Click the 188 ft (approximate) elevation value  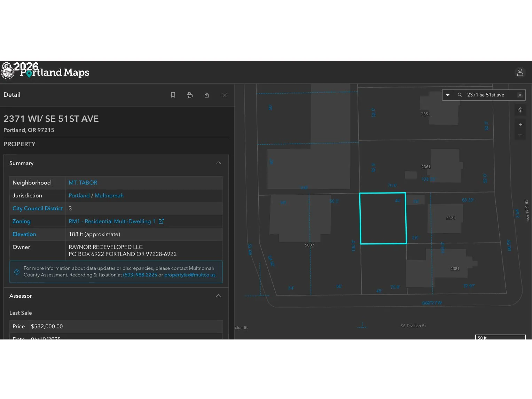[94, 234]
